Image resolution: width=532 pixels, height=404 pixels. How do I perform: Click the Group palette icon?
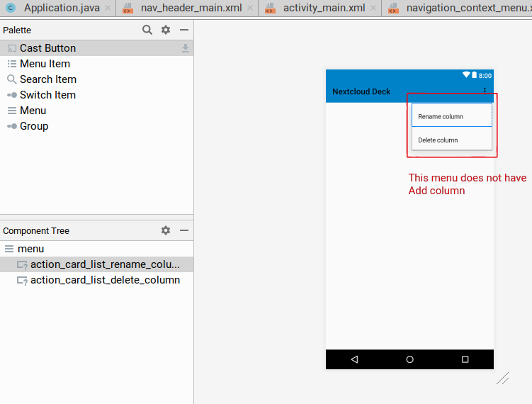click(12, 126)
